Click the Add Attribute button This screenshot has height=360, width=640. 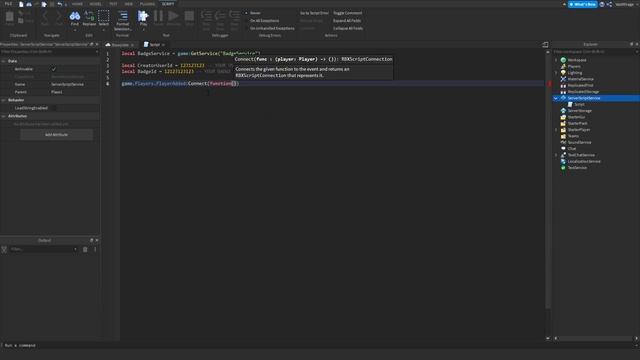56,135
